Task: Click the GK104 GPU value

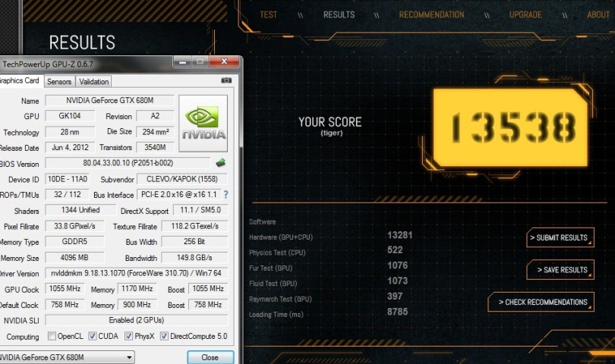Action: (70, 116)
